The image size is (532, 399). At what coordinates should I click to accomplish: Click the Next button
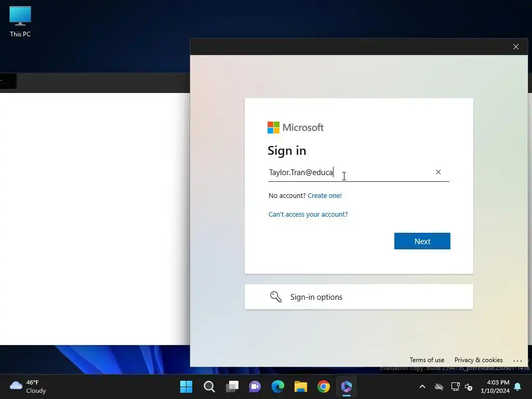pyautogui.click(x=422, y=241)
